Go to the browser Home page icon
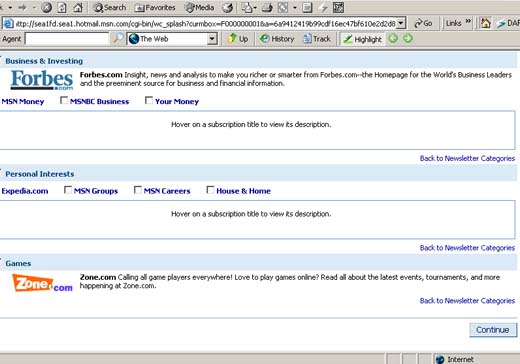520x364 pixels. (x=78, y=7)
